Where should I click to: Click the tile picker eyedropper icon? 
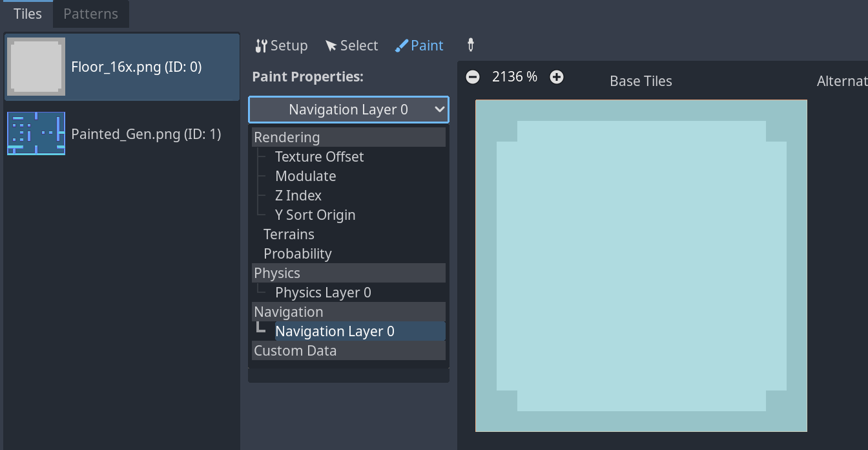pyautogui.click(x=470, y=45)
